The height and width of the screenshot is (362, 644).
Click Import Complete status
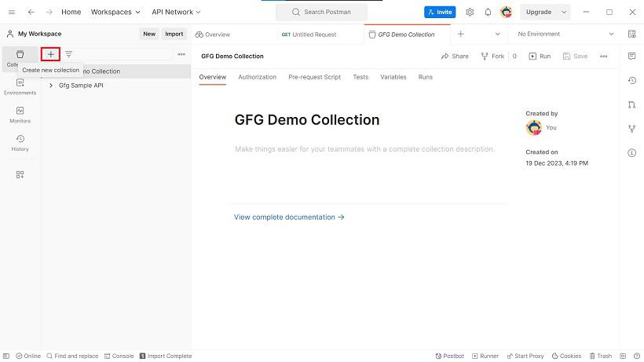[166, 356]
